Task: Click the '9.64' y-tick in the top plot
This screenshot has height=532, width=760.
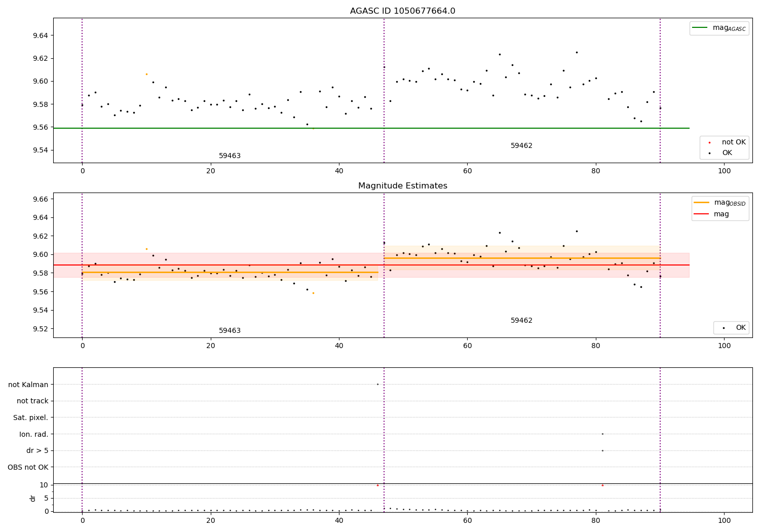Action: 41,35
